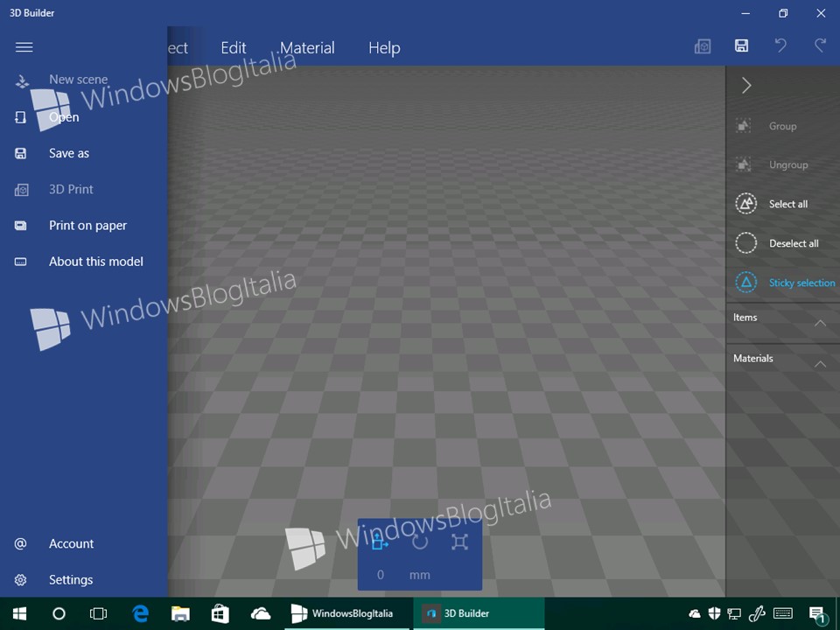Viewport: 840px width, 630px height.
Task: Click the New scene icon
Action: point(22,81)
